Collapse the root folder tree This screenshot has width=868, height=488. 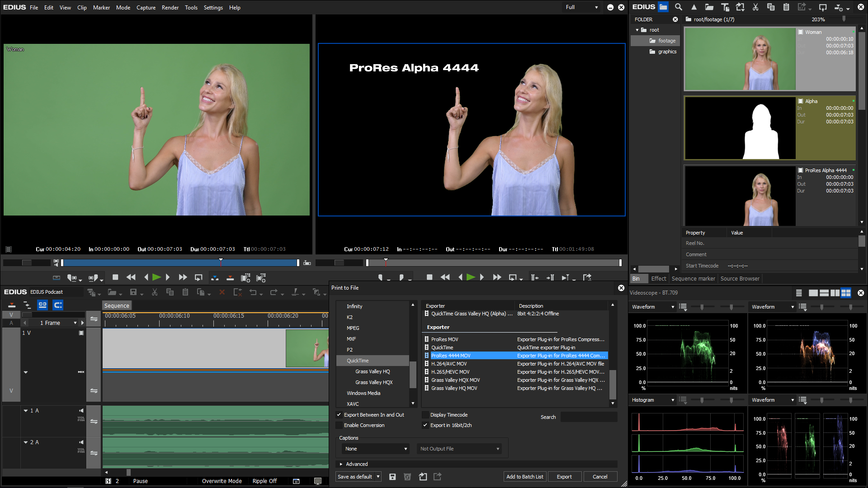tap(637, 30)
